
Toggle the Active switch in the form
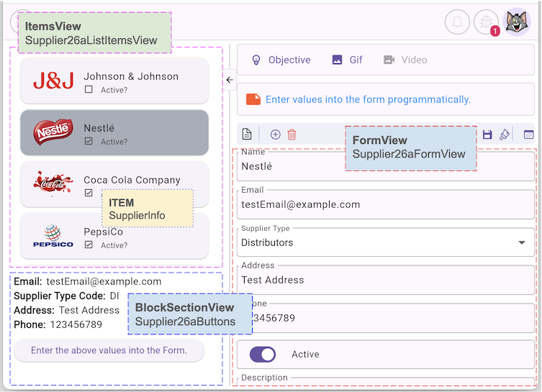tap(263, 355)
